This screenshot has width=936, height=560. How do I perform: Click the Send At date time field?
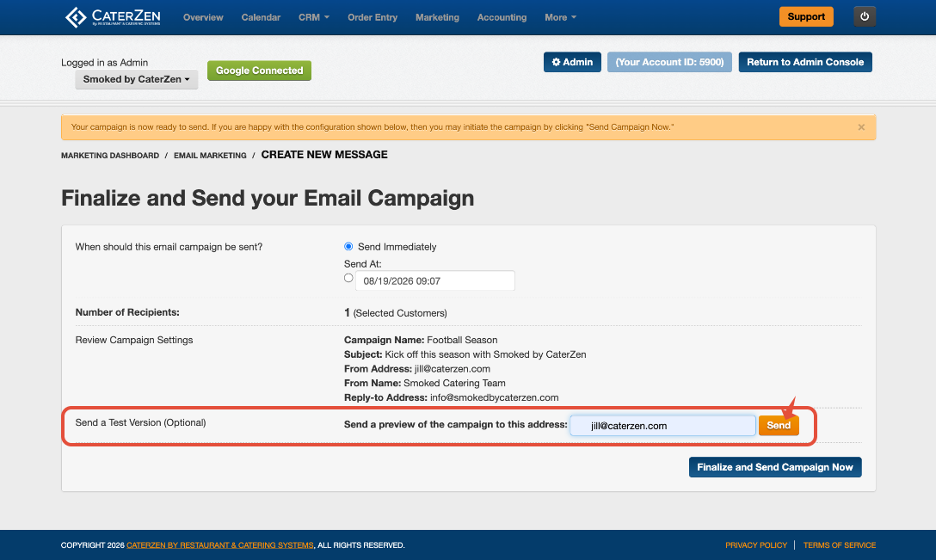coord(435,280)
